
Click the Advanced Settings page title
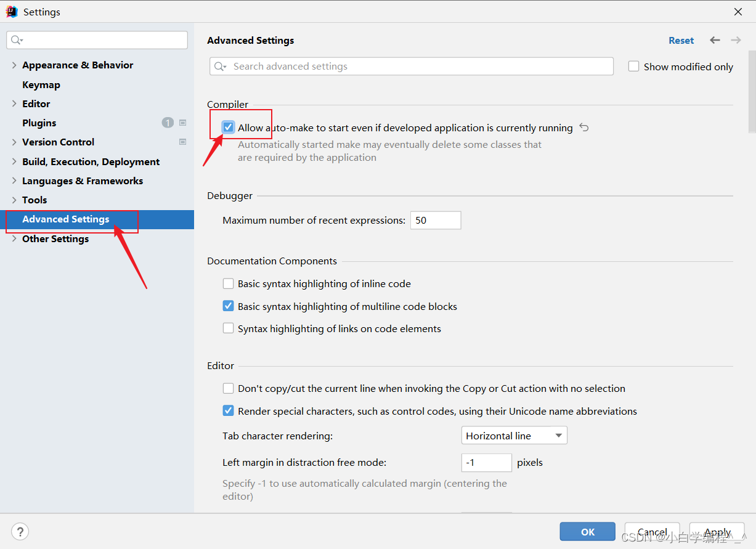pyautogui.click(x=251, y=40)
